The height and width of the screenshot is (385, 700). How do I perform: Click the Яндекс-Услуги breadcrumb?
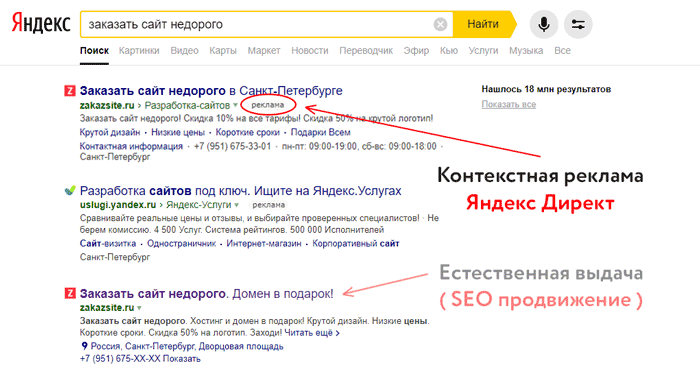click(199, 205)
